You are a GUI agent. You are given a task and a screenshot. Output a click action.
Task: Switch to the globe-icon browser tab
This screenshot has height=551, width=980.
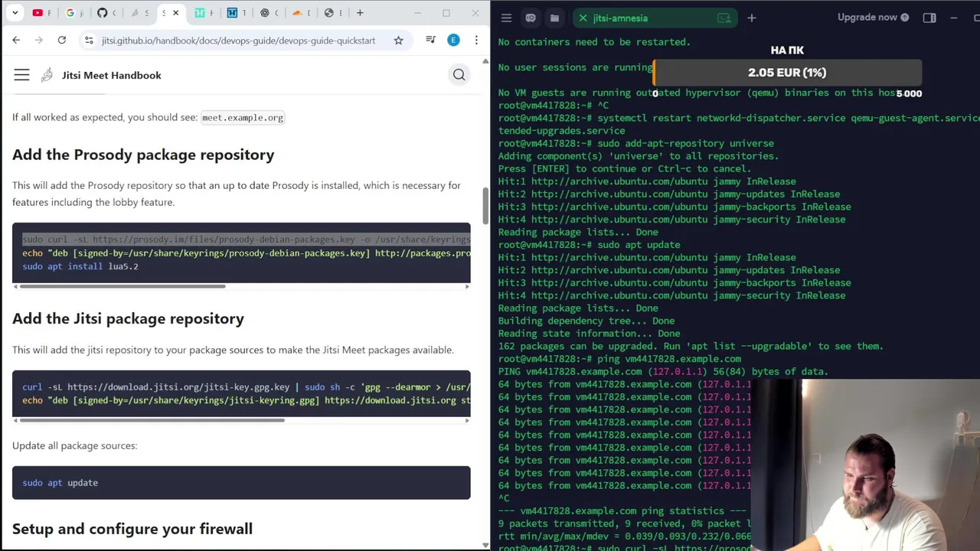tap(333, 13)
